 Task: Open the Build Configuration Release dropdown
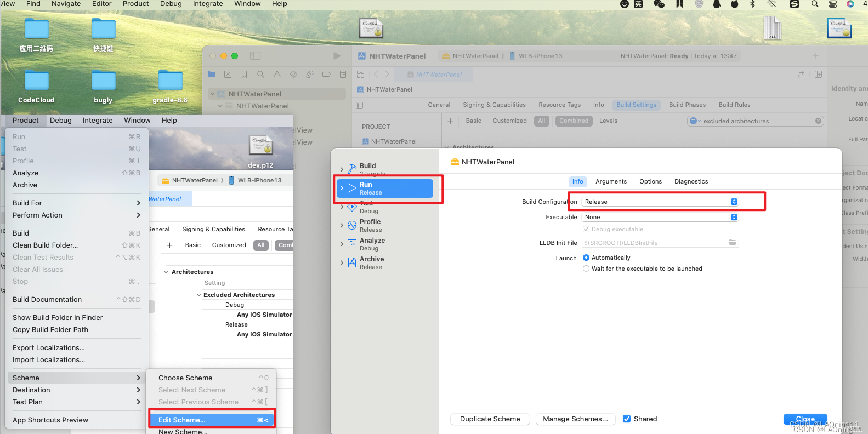[660, 202]
